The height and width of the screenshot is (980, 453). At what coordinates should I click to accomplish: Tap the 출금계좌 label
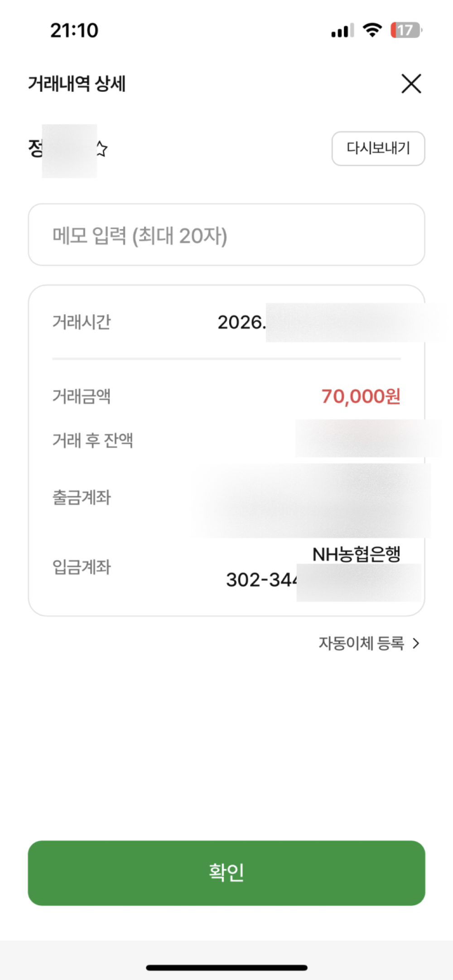(82, 497)
